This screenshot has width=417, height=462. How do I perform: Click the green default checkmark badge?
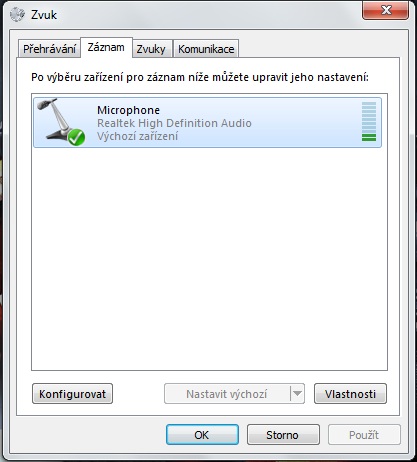(76, 137)
